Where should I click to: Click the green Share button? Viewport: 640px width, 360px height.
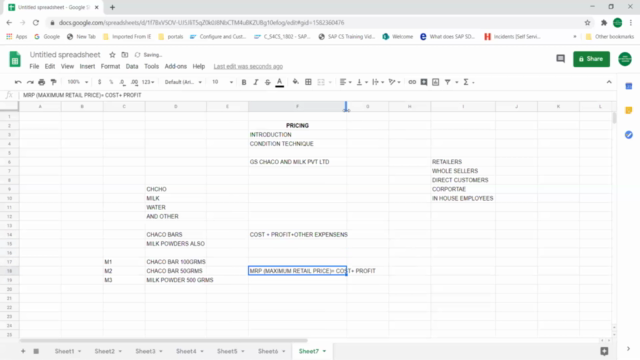pos(591,59)
